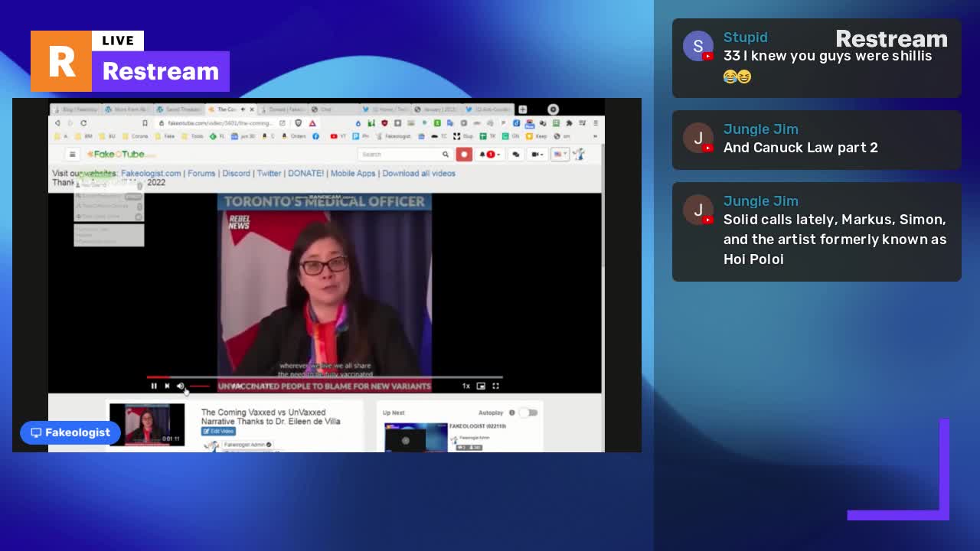The height and width of the screenshot is (551, 980).
Task: Open the FakeoTube hamburger menu
Action: [72, 154]
